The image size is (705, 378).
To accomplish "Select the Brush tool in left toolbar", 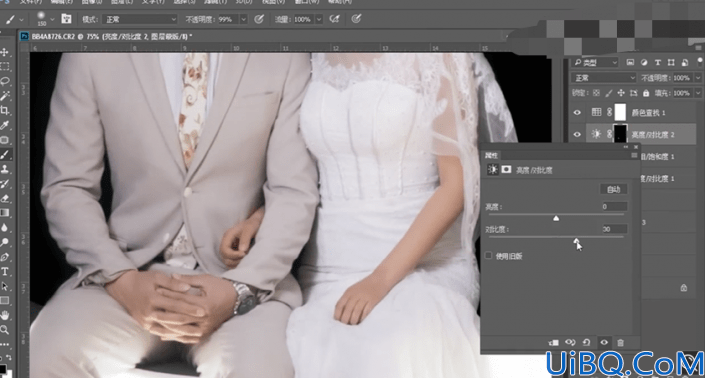I will point(4,155).
